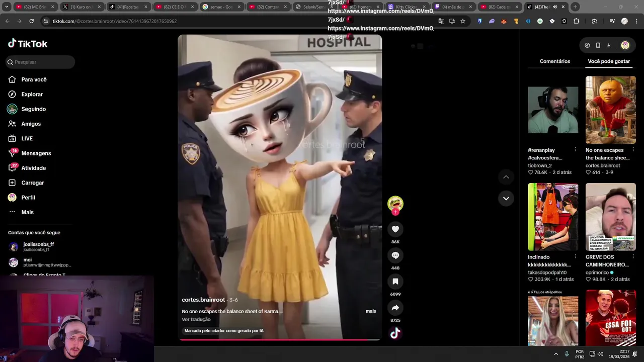The height and width of the screenshot is (362, 644).
Task: Share video with arrow icon
Action: pos(395,308)
